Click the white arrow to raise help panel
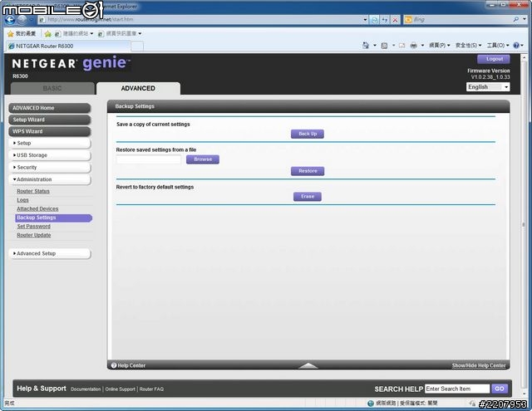This screenshot has height=411, width=532. click(x=308, y=365)
